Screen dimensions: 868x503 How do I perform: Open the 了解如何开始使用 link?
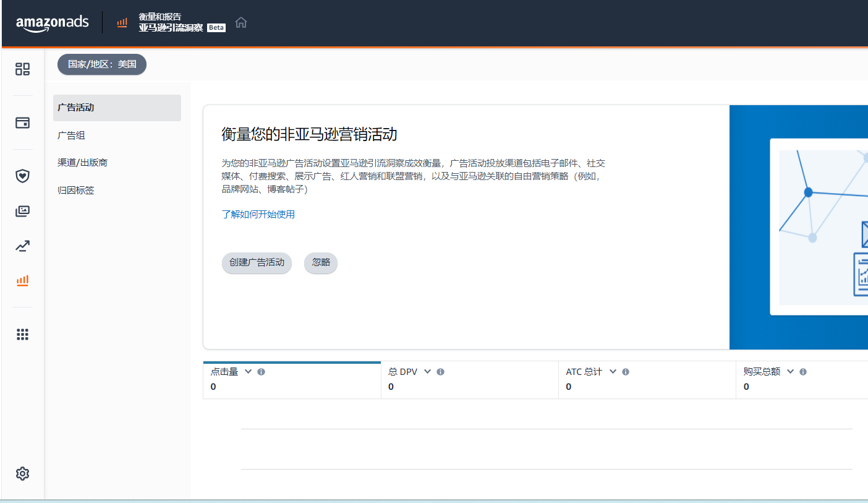click(258, 215)
